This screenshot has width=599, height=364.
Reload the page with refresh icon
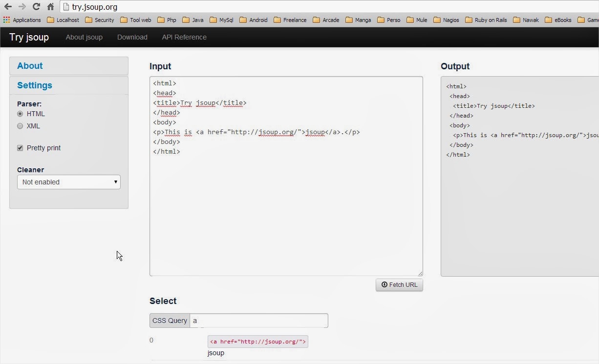click(36, 7)
